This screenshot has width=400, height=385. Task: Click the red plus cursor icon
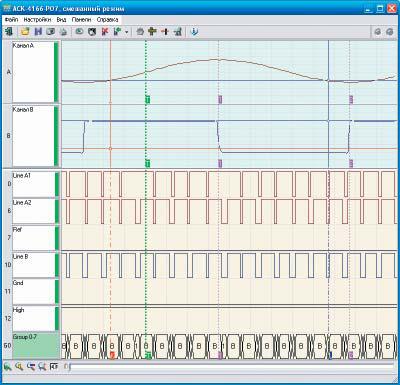click(x=165, y=32)
